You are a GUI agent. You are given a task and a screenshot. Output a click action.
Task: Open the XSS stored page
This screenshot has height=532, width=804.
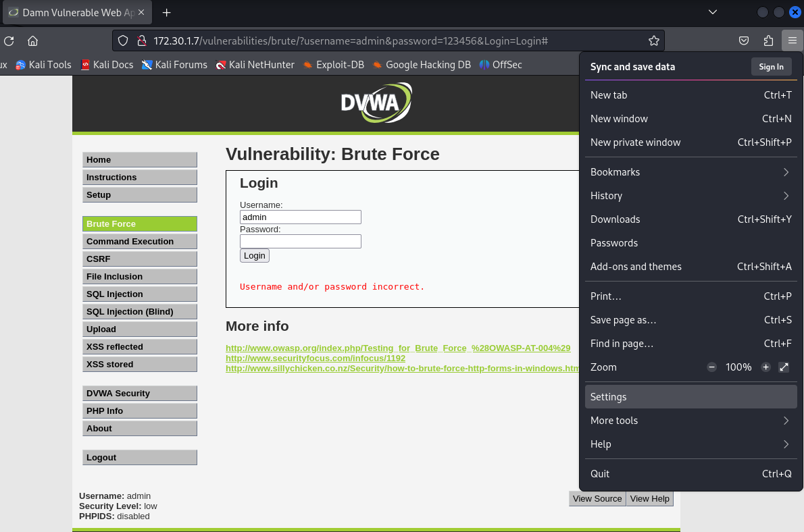tap(139, 364)
